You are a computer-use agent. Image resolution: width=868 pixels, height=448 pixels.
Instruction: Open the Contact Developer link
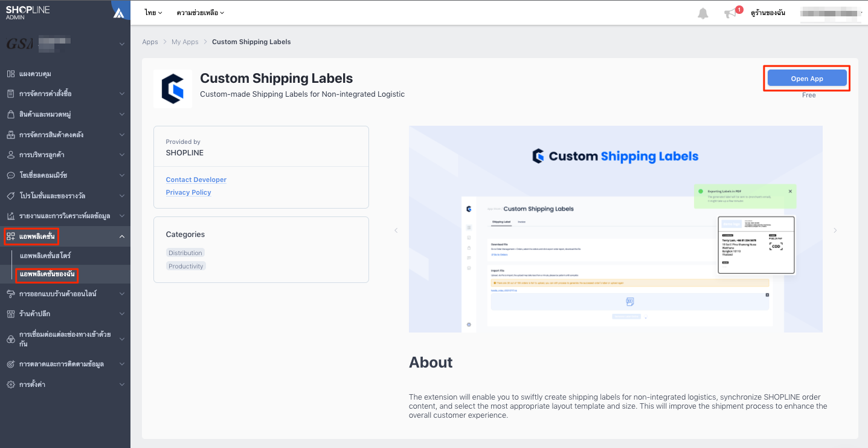(x=196, y=180)
